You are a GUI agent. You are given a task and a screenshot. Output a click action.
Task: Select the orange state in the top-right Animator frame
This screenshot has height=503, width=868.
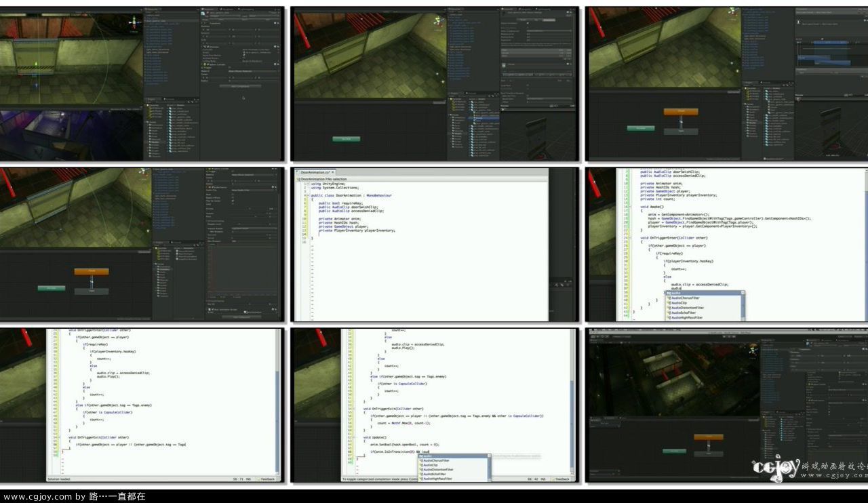pyautogui.click(x=681, y=112)
